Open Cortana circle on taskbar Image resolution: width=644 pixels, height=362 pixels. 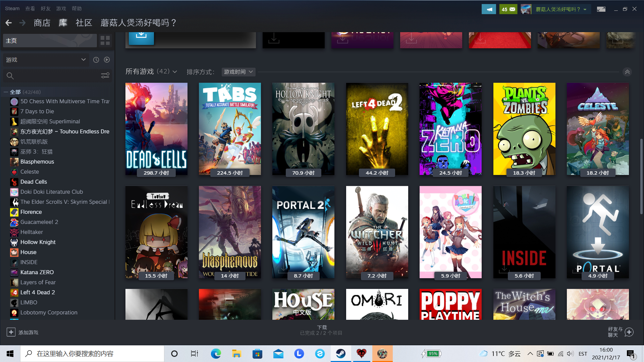click(174, 354)
